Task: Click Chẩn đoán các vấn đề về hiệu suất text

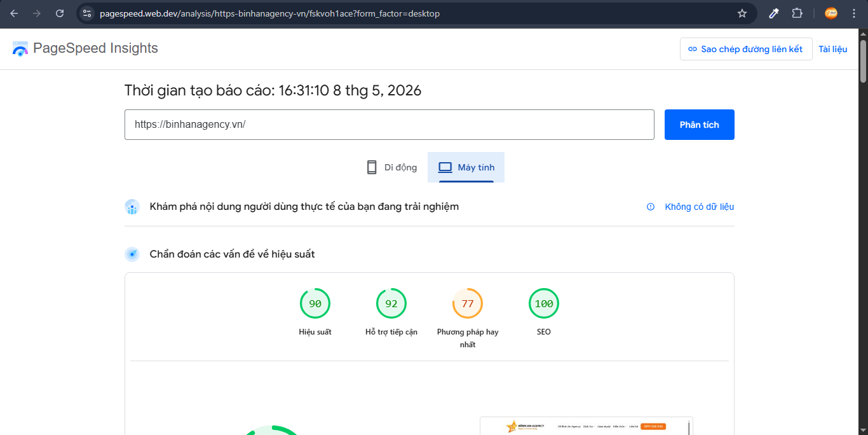Action: (x=232, y=254)
